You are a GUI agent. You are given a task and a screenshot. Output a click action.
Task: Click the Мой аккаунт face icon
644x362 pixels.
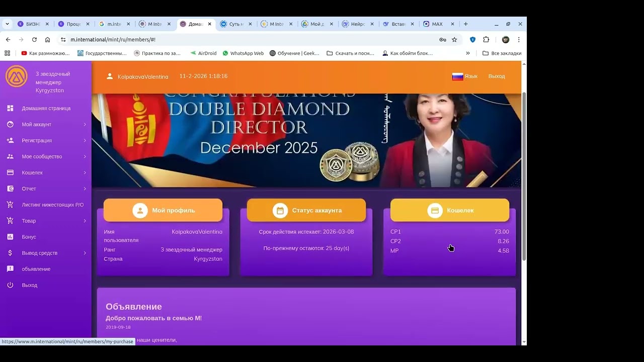pos(10,124)
